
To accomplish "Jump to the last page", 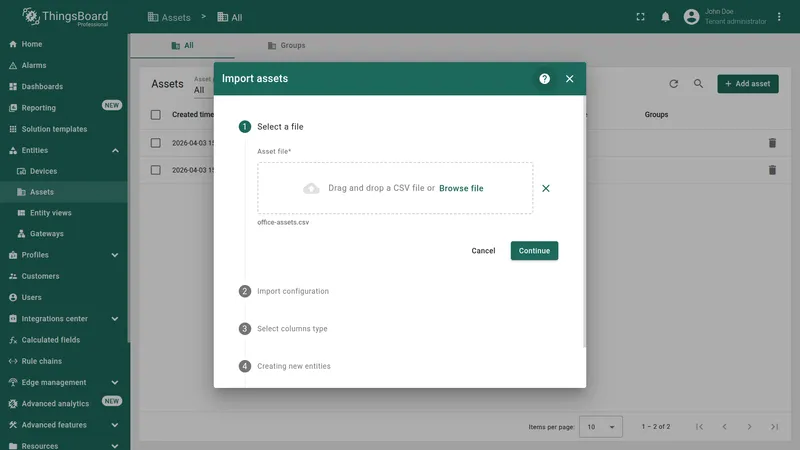I will click(x=774, y=427).
